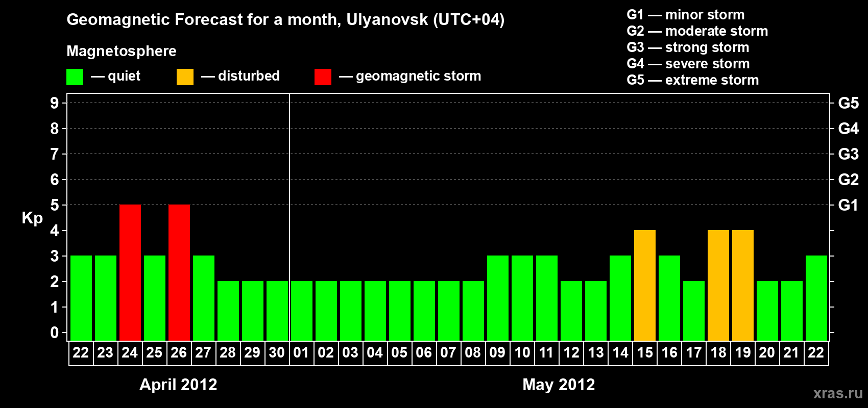The height and width of the screenshot is (408, 868).
Task: Click the Kp axis value 9
Action: click(55, 103)
